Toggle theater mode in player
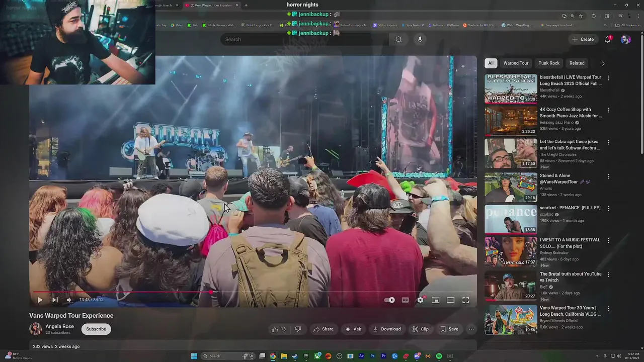The height and width of the screenshot is (362, 644). click(x=451, y=300)
